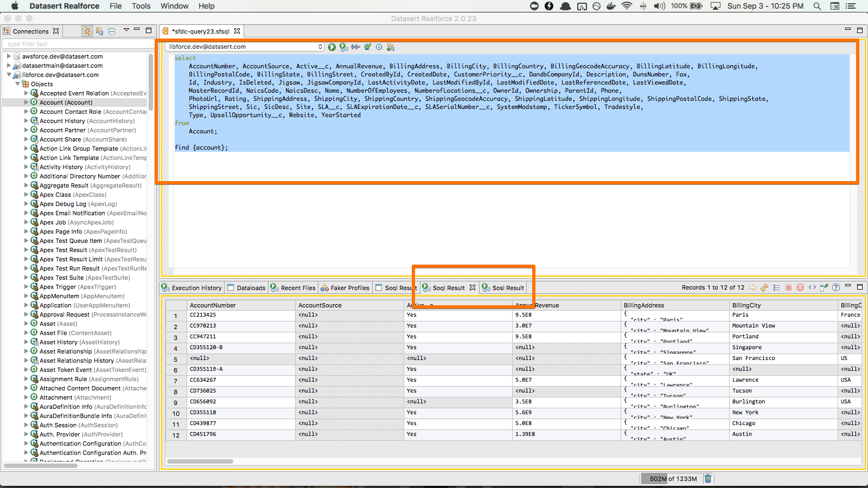868x488 pixels.
Task: Click the angle brackets source view icon
Action: [812, 287]
